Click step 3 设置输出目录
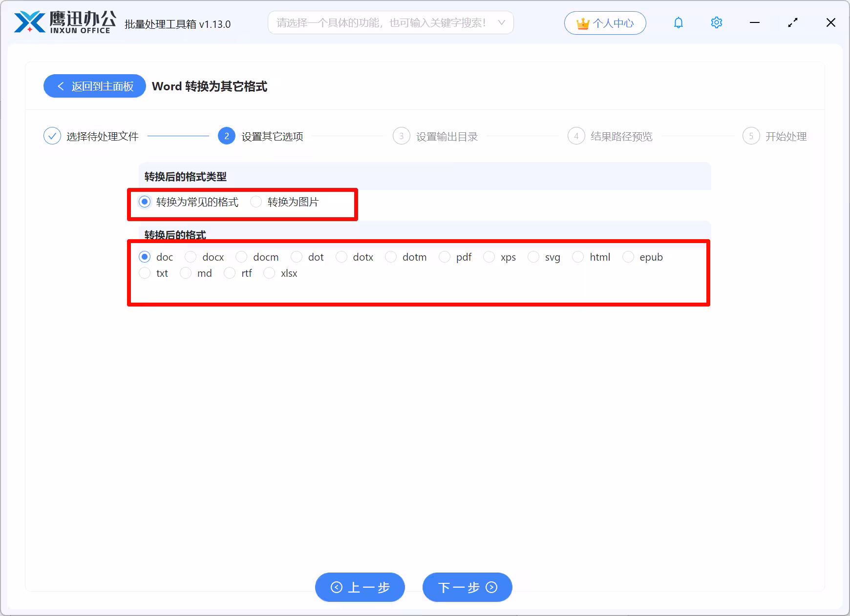The image size is (850, 616). click(x=402, y=136)
